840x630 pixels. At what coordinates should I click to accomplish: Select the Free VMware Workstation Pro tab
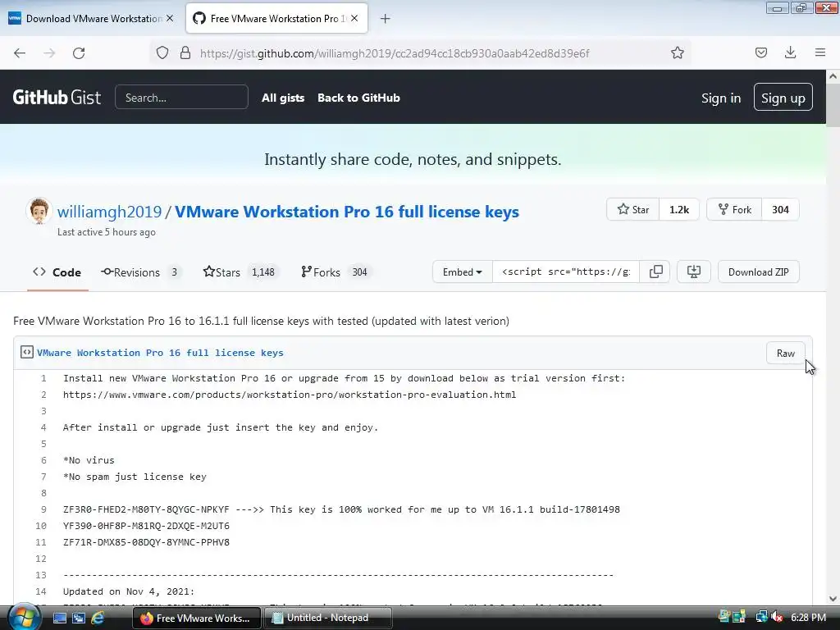(x=276, y=19)
